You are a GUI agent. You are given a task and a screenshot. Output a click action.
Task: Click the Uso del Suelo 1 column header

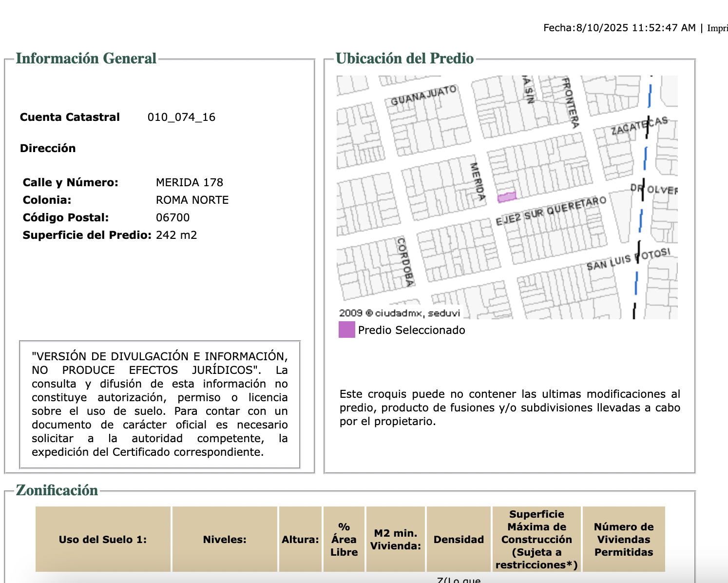pyautogui.click(x=103, y=539)
